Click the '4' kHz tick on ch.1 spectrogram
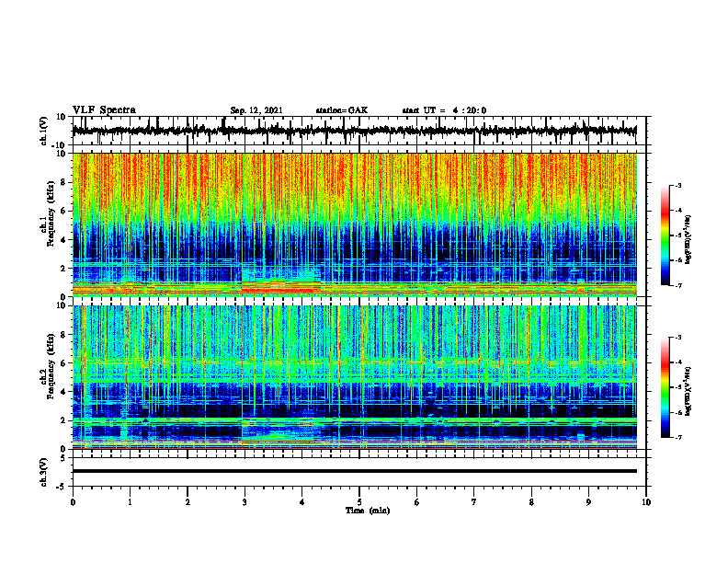728x563 pixels. pos(64,240)
